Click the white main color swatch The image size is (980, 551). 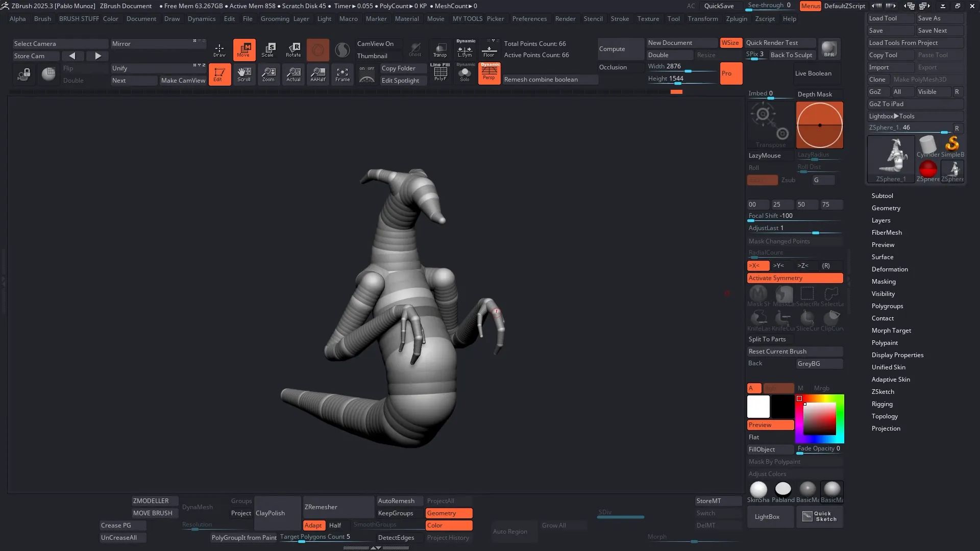758,407
